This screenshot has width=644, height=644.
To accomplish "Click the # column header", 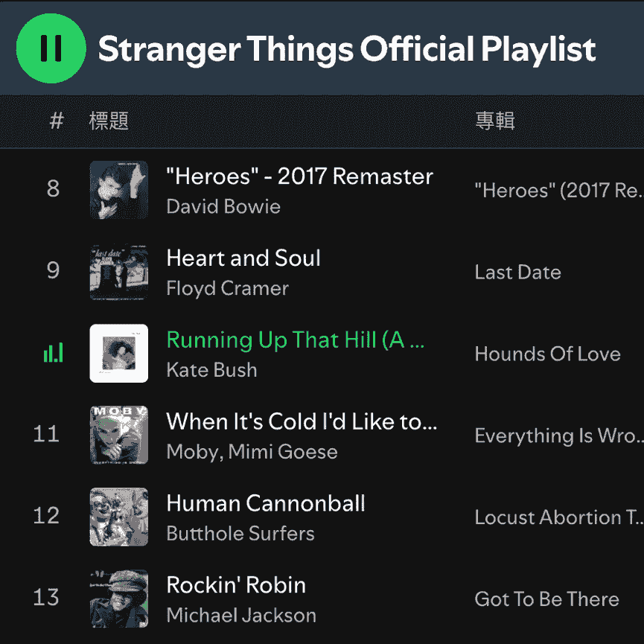I will [57, 121].
